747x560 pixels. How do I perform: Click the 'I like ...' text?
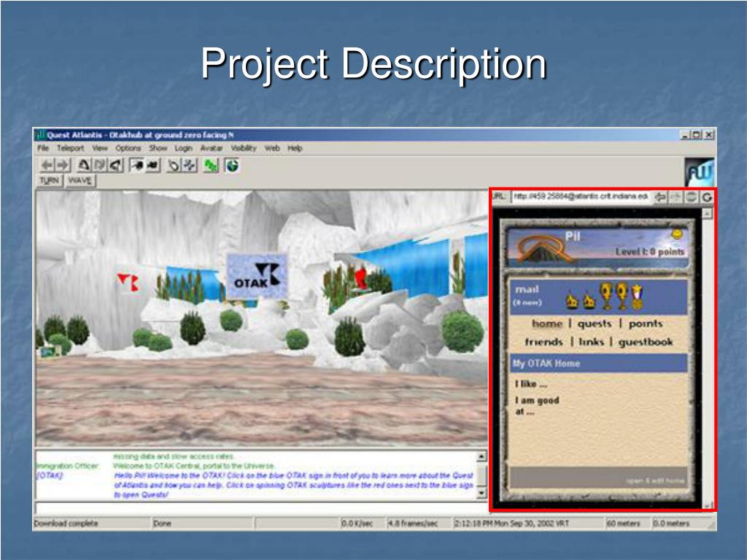531,384
